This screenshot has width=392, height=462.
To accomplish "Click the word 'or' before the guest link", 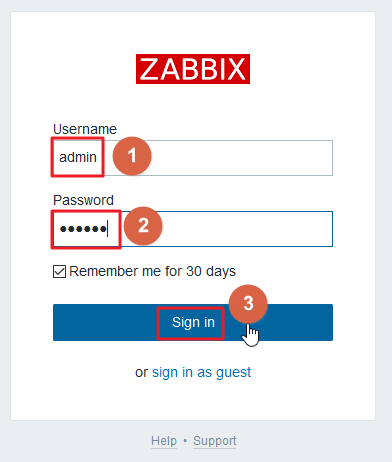I will click(141, 373).
